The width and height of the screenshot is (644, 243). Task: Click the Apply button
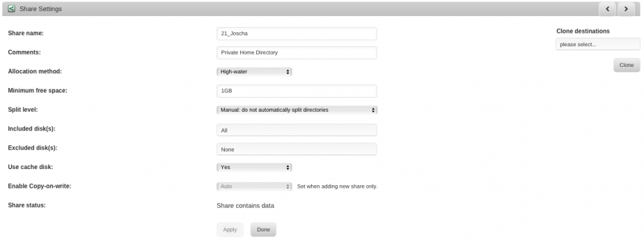tap(230, 230)
